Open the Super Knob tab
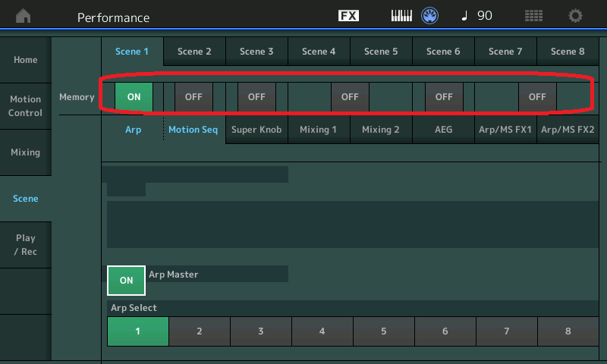 pos(256,130)
